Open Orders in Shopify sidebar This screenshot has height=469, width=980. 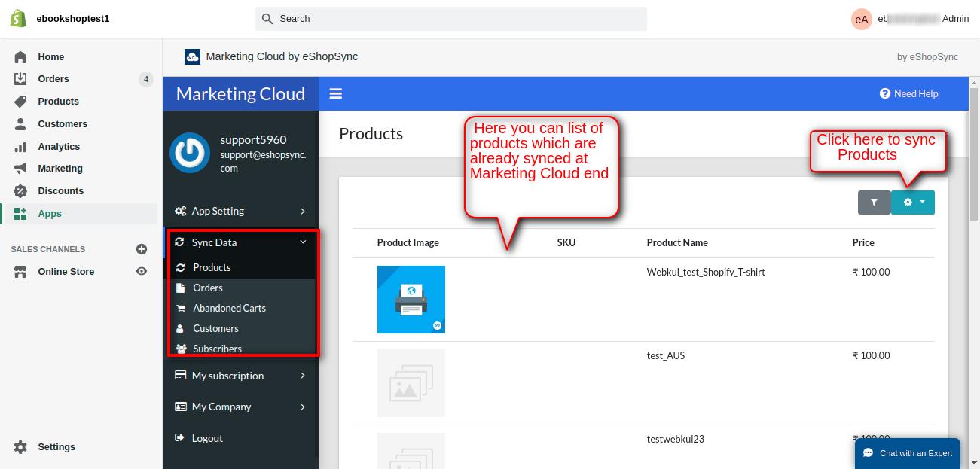click(x=53, y=79)
